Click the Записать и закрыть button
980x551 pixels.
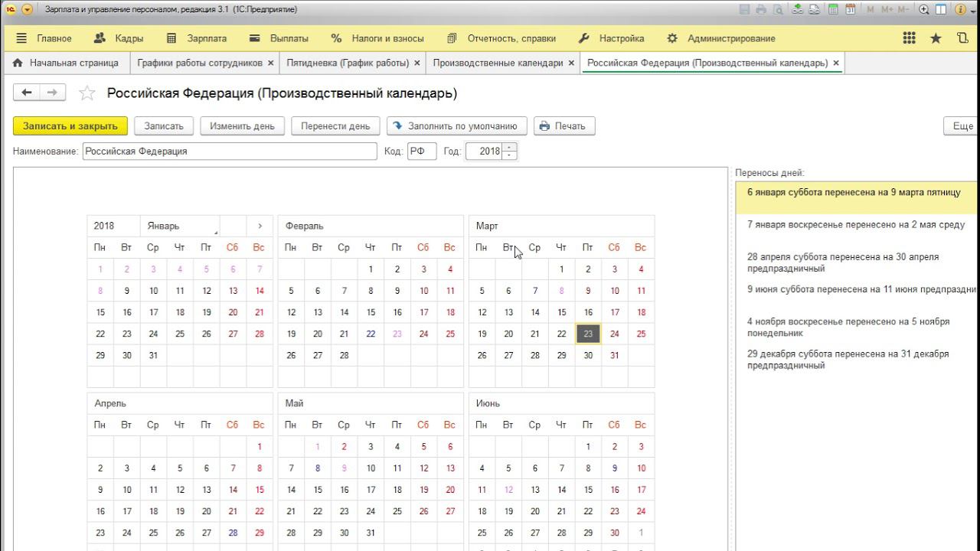point(70,126)
